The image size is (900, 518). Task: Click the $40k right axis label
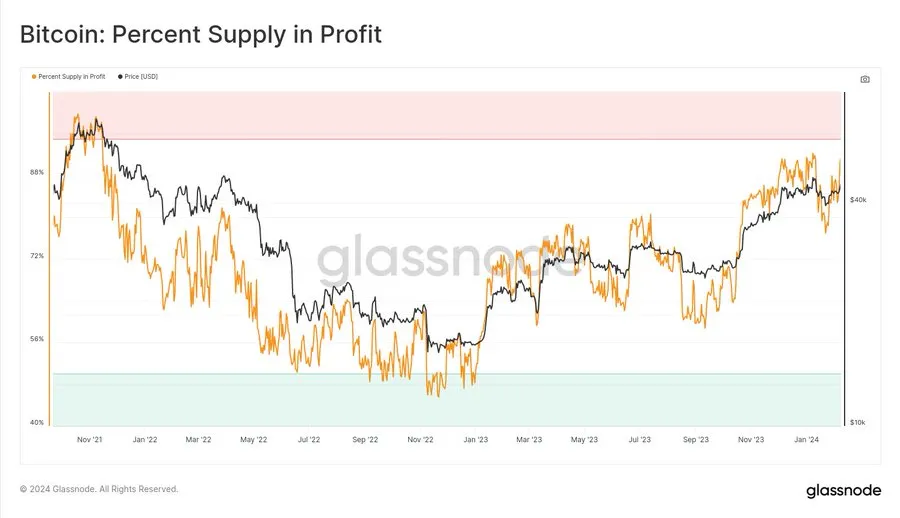tap(858, 200)
